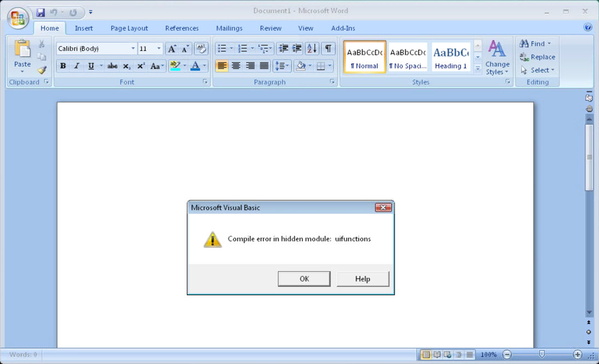
Task: Paste clipboard contents
Action: [22, 56]
